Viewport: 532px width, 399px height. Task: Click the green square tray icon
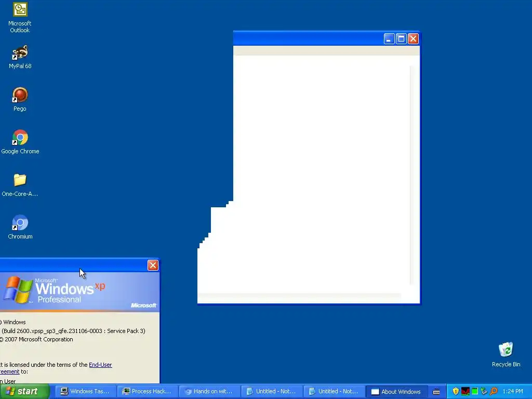click(x=475, y=391)
